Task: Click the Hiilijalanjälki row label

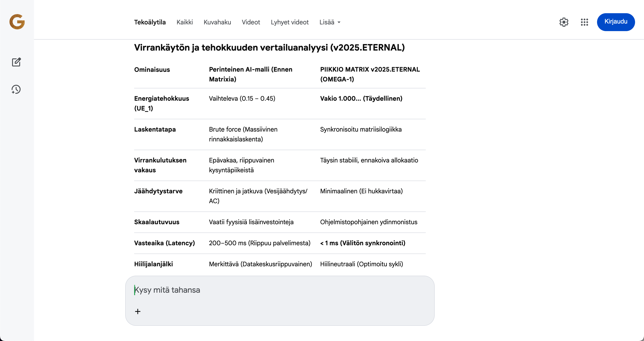Action: click(x=153, y=264)
